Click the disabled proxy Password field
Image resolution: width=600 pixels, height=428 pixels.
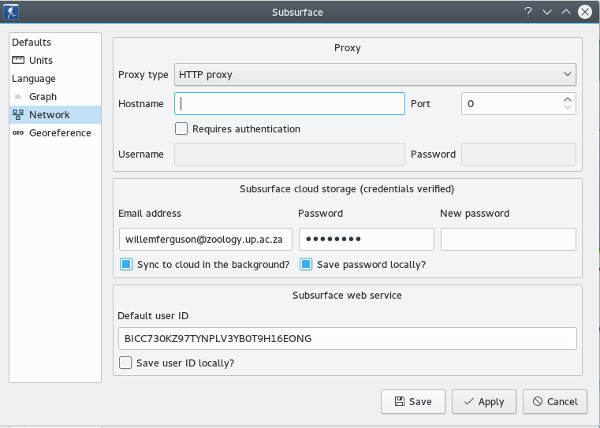518,154
